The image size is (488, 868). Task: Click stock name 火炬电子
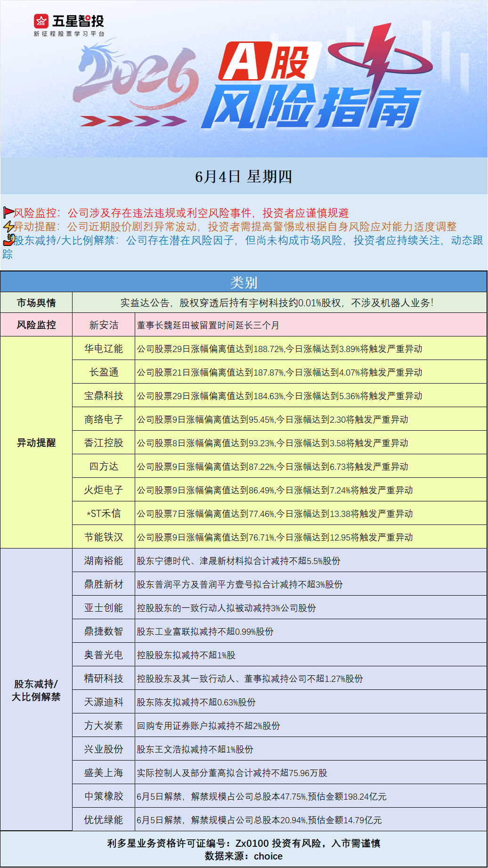click(x=104, y=490)
